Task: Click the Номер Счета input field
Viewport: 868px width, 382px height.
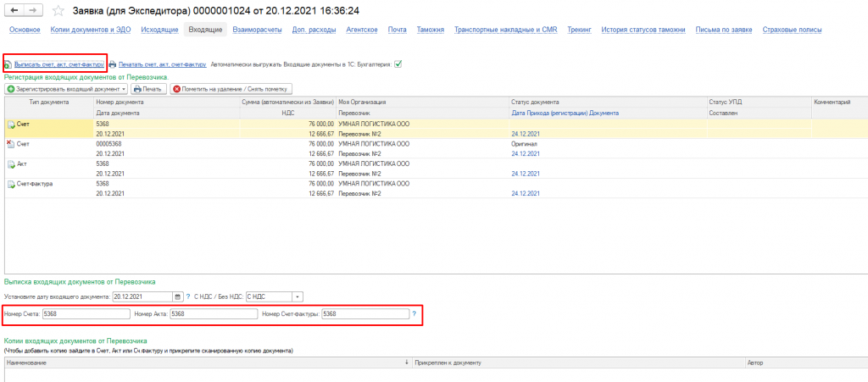Action: 86,314
